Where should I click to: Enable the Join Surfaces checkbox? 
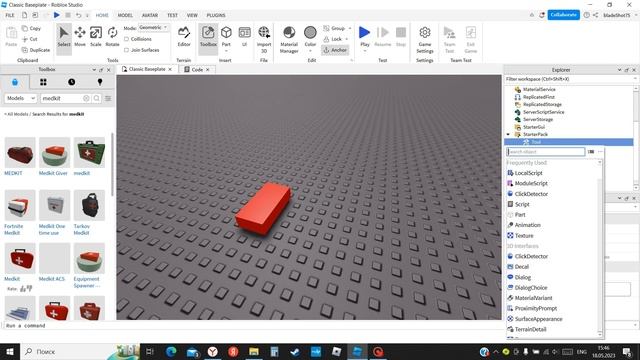point(127,50)
